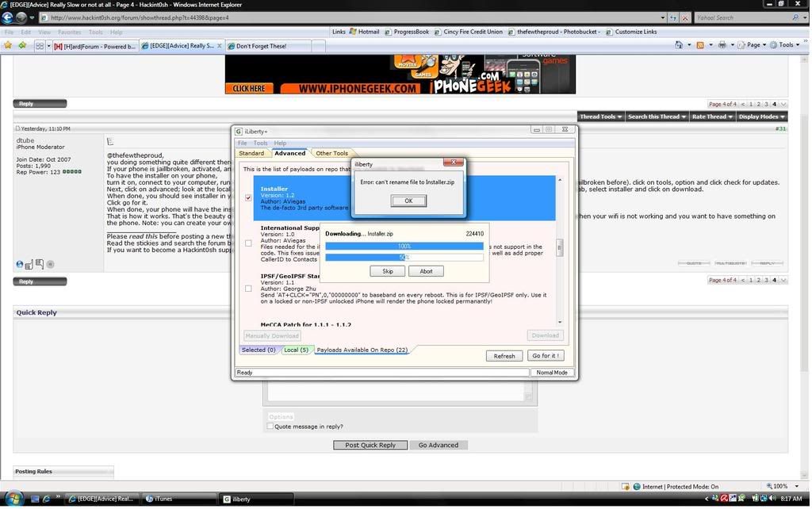Check the IPSF/GeoIPSF payload checkbox
This screenshot has width=812, height=509.
point(248,289)
